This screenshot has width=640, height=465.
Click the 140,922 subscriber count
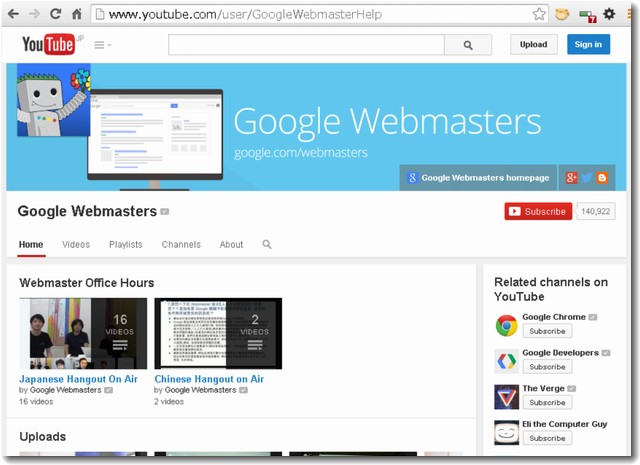coord(596,211)
